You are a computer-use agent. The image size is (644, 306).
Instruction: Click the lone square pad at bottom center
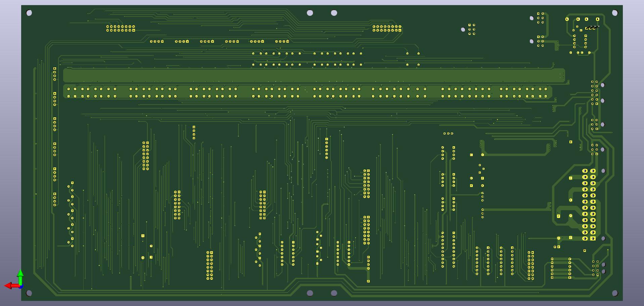[x=368, y=281]
